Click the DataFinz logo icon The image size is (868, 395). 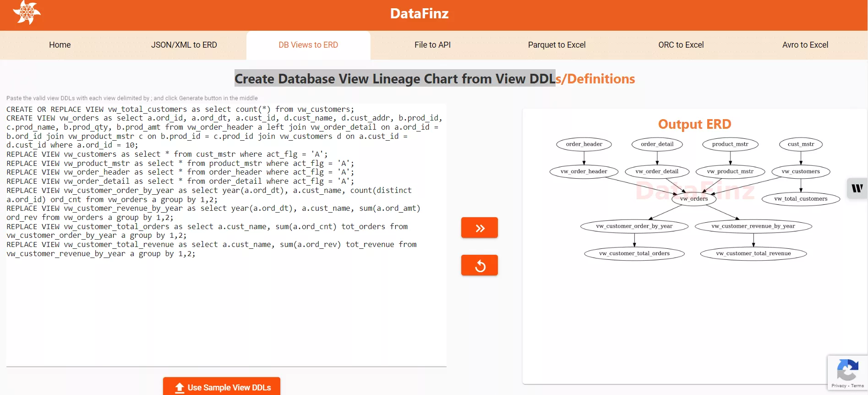pyautogui.click(x=27, y=12)
